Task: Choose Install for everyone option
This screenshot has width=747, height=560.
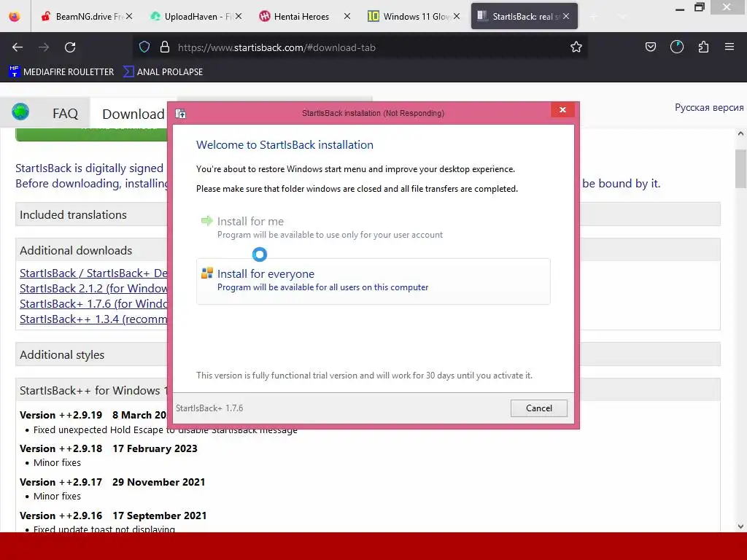Action: point(373,281)
